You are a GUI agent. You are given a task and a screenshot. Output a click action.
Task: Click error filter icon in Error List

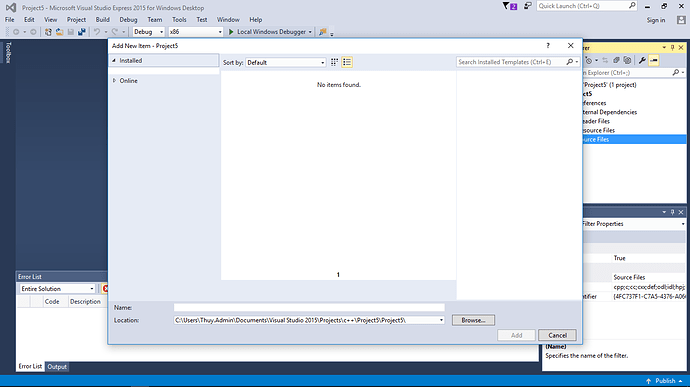tap(105, 289)
